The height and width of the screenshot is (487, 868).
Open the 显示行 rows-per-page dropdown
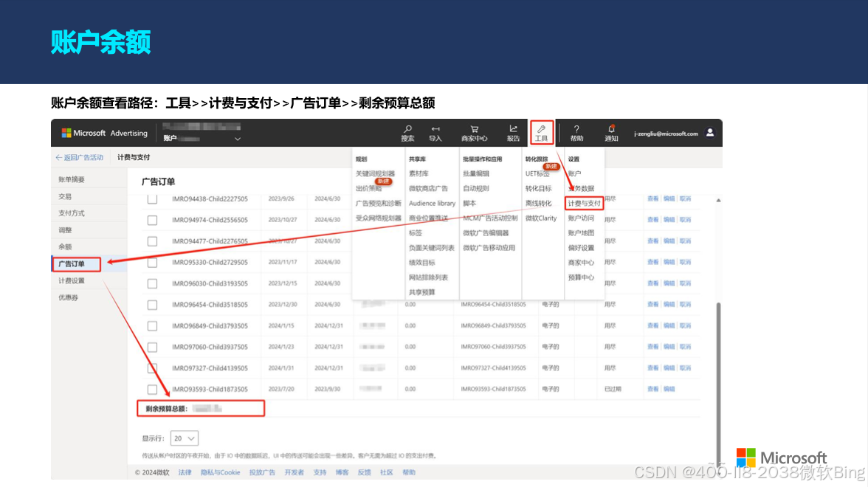coord(185,438)
